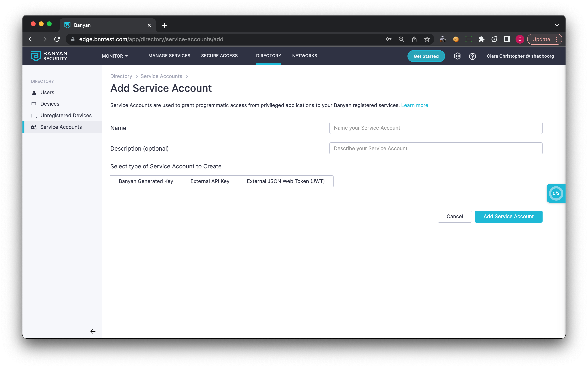Select the Banyan Generated Key type
The height and width of the screenshot is (368, 588).
[x=146, y=181]
